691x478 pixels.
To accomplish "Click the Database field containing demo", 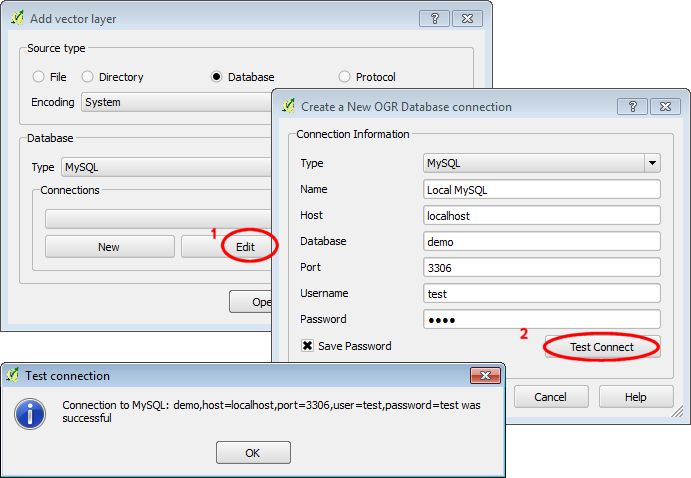I will click(542, 241).
